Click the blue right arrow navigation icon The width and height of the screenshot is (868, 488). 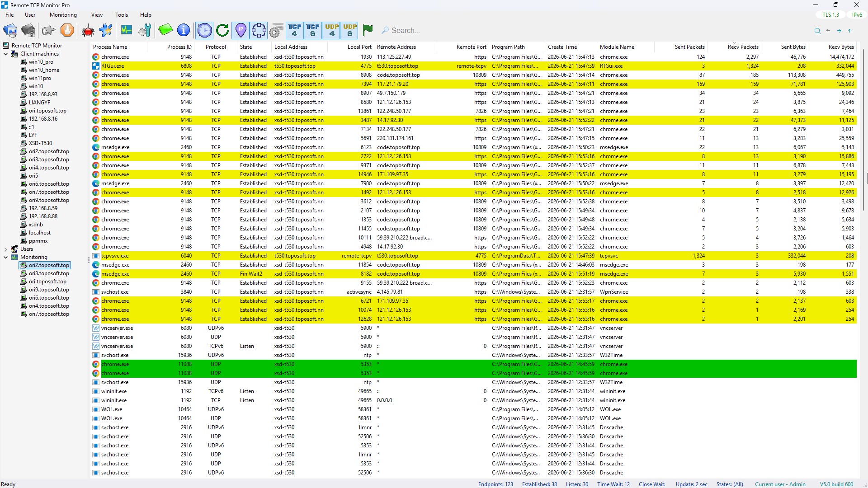pyautogui.click(x=839, y=31)
